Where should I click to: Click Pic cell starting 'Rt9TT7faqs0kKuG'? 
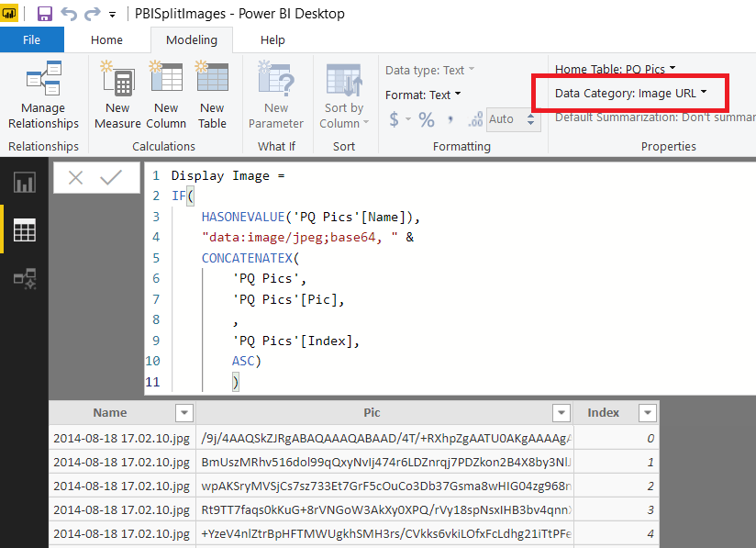[384, 509]
